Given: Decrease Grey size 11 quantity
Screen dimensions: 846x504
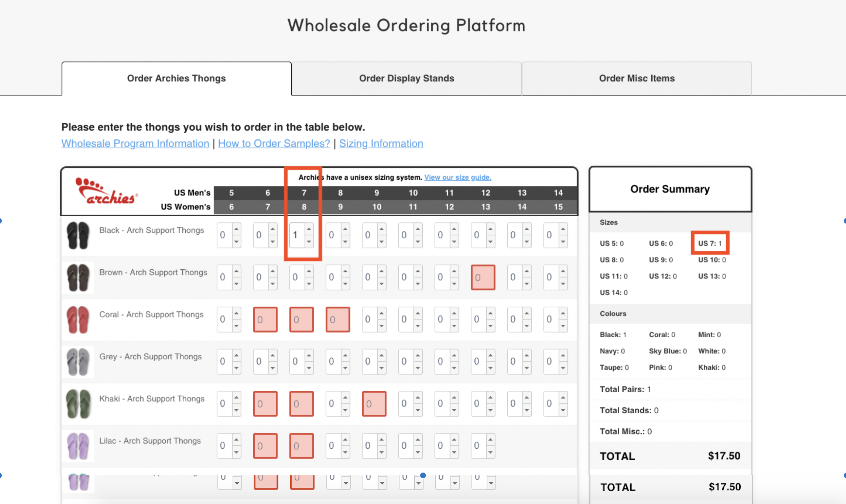Looking at the screenshot, I should tap(454, 368).
